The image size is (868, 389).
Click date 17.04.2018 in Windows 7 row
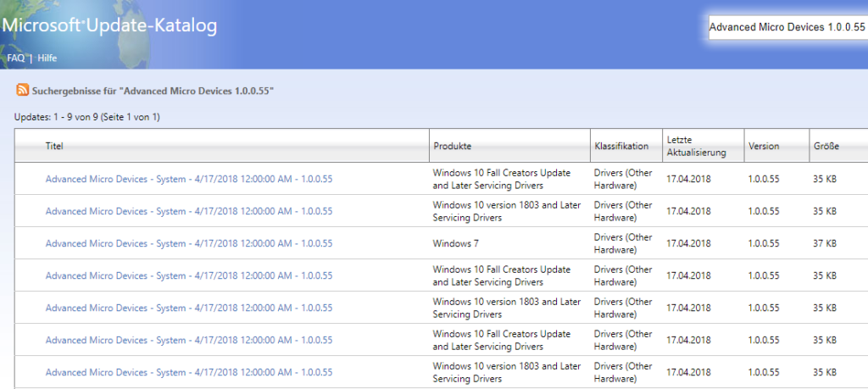point(688,243)
